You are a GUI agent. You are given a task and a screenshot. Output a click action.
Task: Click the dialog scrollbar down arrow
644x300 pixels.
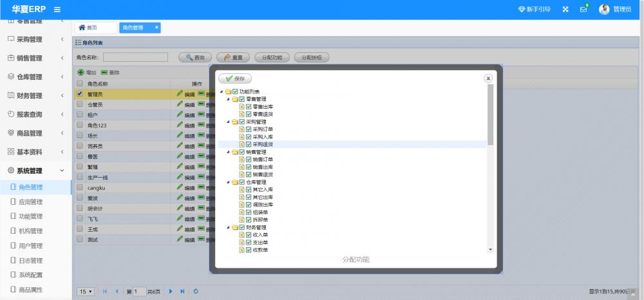tap(490, 250)
